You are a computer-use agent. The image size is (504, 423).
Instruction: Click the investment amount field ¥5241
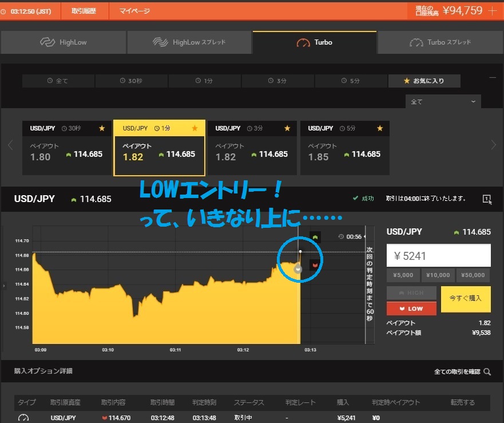click(439, 256)
